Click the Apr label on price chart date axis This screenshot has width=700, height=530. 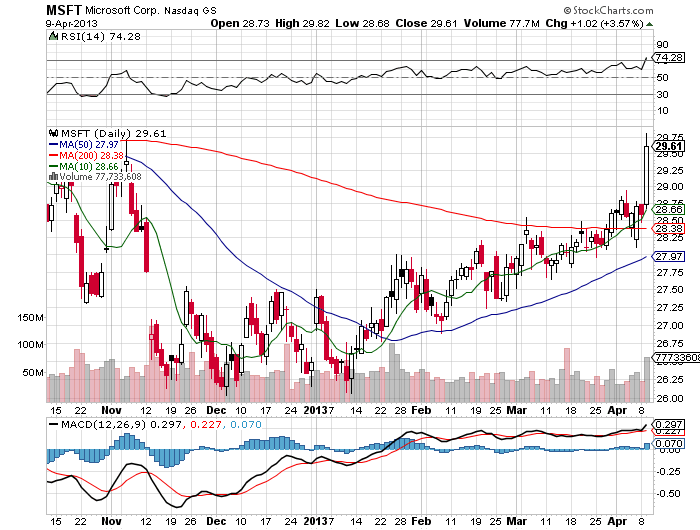617,410
